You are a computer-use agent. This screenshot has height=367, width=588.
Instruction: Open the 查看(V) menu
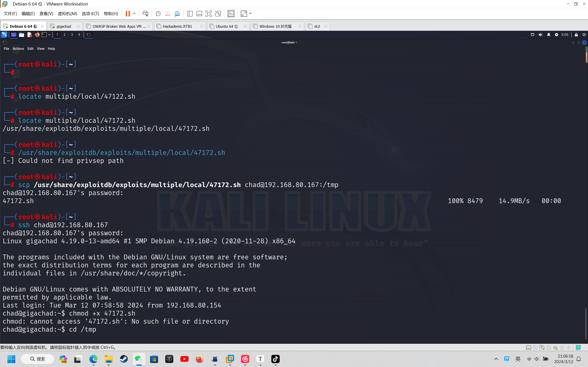pos(46,14)
